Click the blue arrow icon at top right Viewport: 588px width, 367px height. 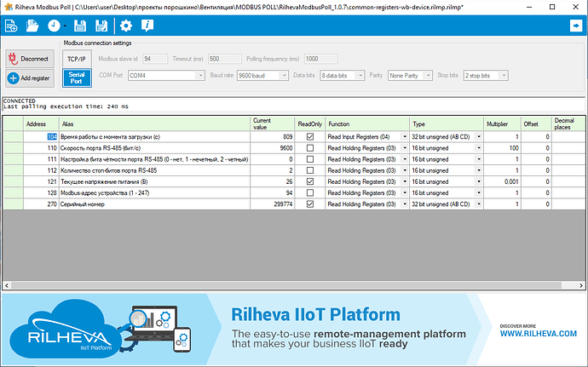pyautogui.click(x=574, y=26)
